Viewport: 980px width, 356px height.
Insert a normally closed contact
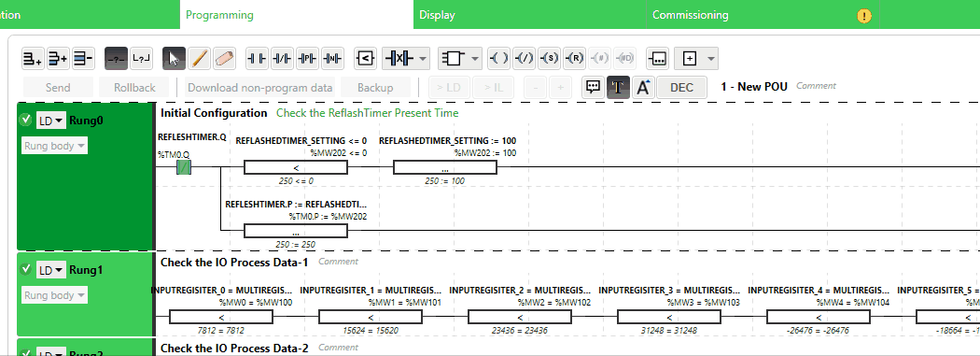(283, 59)
